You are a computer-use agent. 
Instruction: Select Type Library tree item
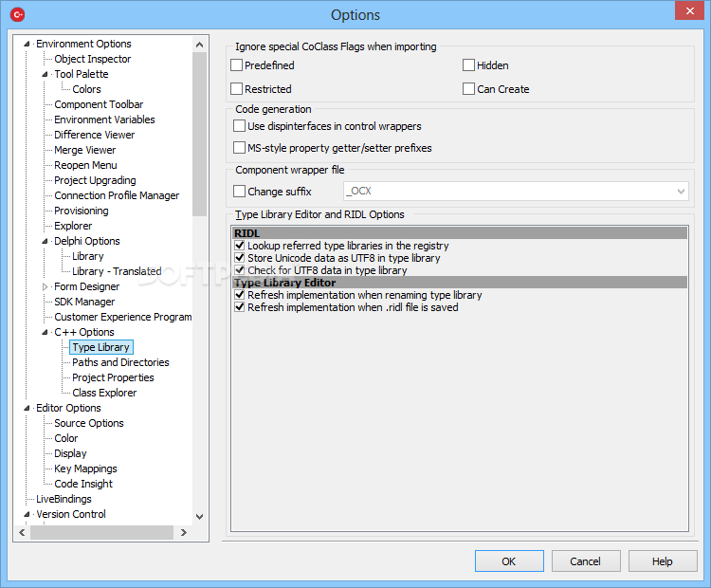[101, 347]
